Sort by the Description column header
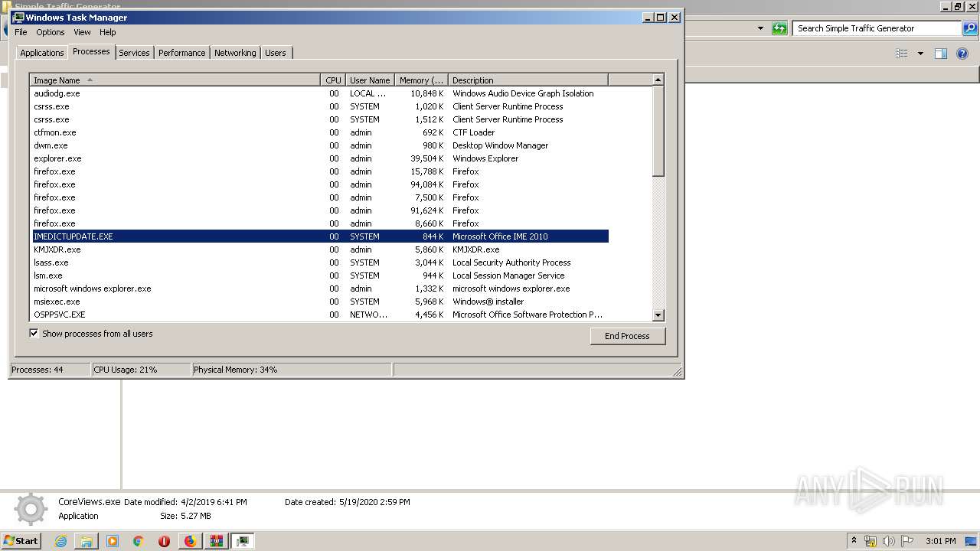The height and width of the screenshot is (551, 980). pyautogui.click(x=528, y=80)
